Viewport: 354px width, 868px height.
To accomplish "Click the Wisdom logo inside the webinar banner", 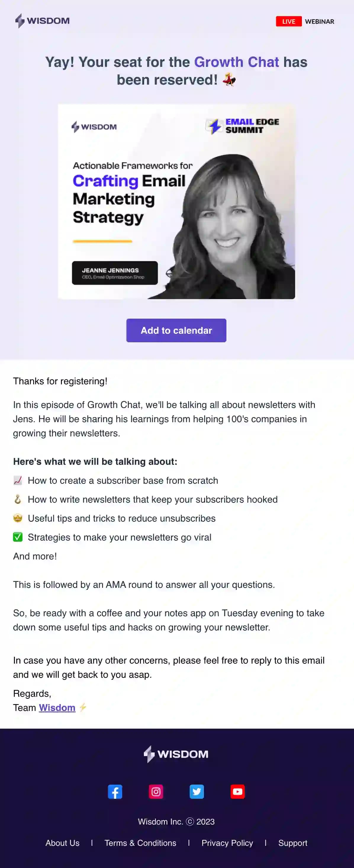I will 94,127.
